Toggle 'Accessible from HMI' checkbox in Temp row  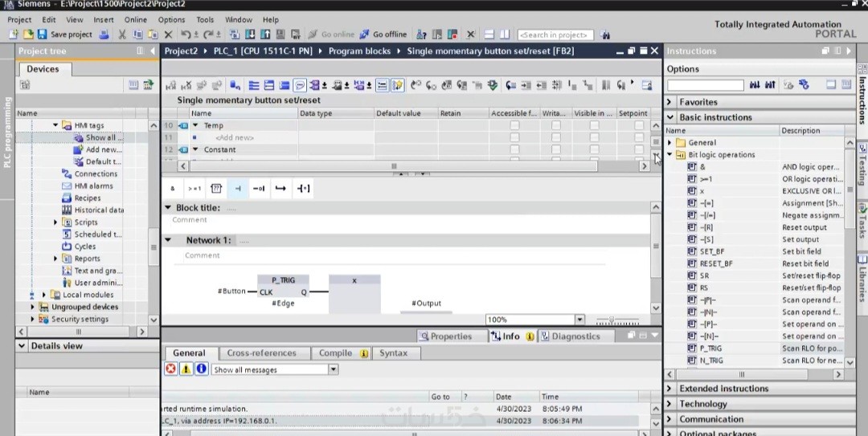[x=514, y=125]
